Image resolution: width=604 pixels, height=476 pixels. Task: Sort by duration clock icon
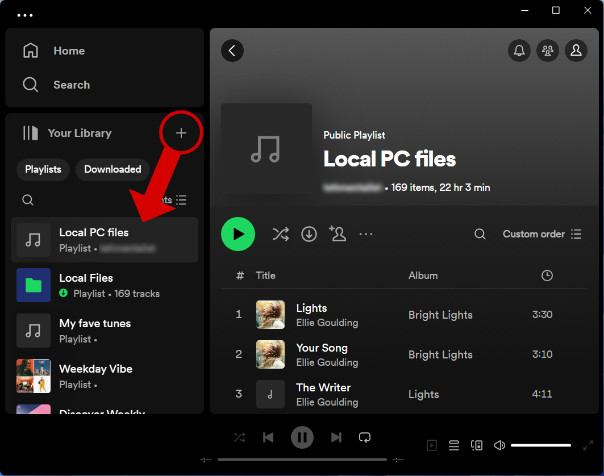click(547, 275)
